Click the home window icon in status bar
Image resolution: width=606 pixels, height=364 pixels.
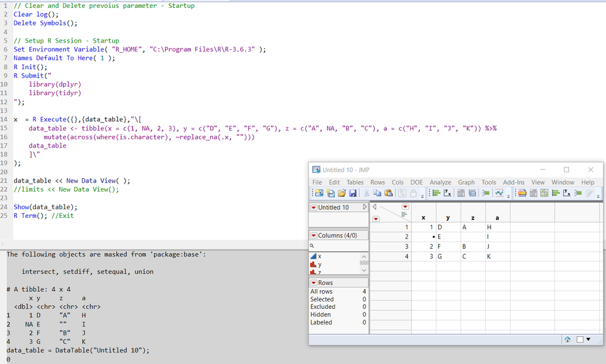pos(567,339)
